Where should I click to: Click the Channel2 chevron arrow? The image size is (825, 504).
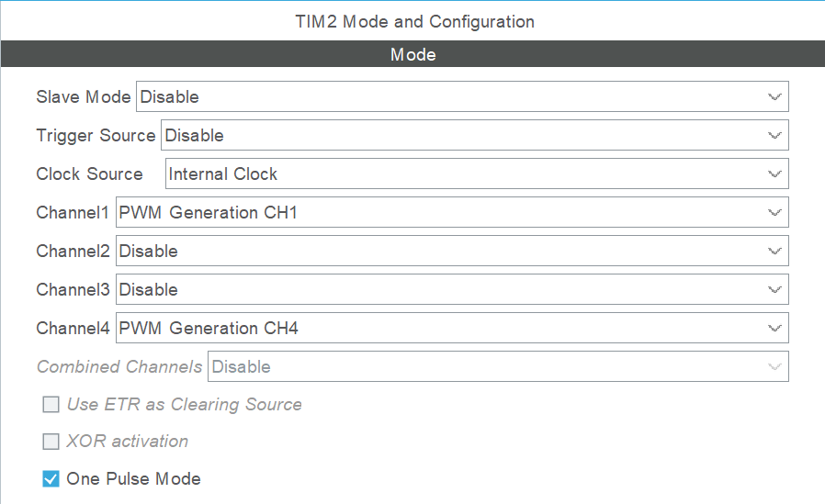tap(774, 252)
